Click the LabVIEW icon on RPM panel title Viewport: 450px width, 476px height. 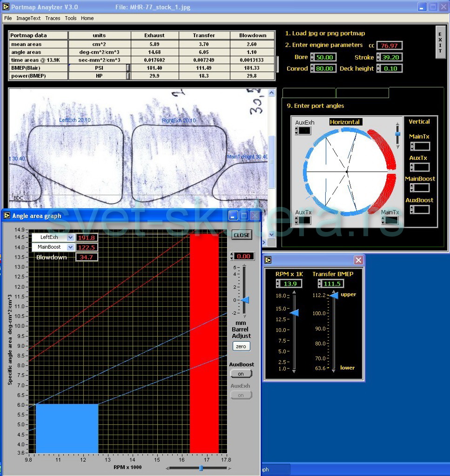[x=268, y=260]
